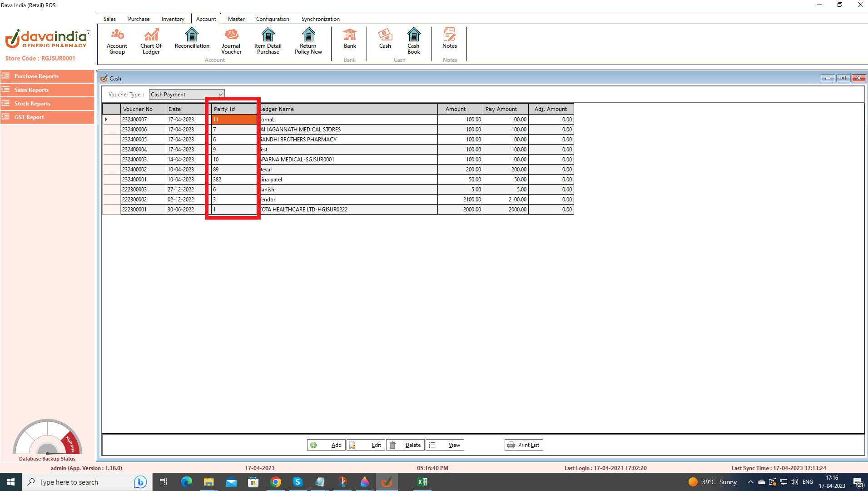
Task: Click the Print List button
Action: pyautogui.click(x=523, y=445)
